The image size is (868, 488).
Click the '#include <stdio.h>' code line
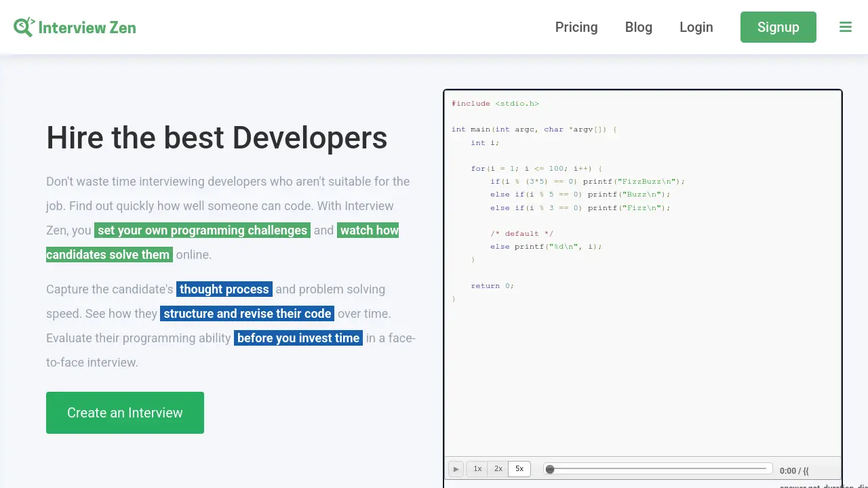pos(495,104)
